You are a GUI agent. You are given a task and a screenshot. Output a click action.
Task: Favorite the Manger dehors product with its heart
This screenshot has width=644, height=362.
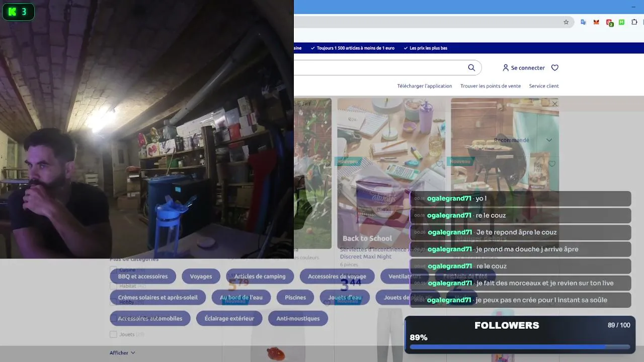point(552,164)
